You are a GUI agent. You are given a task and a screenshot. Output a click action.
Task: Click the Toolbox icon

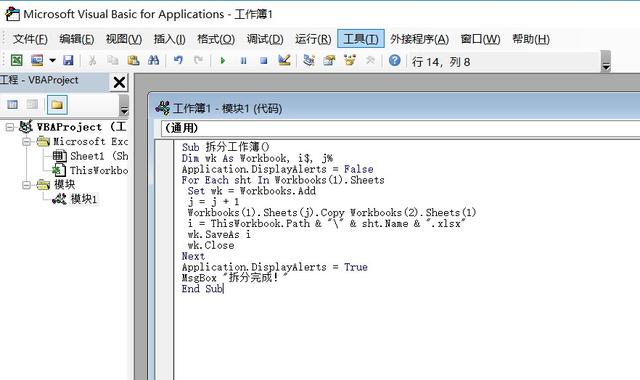[x=370, y=60]
